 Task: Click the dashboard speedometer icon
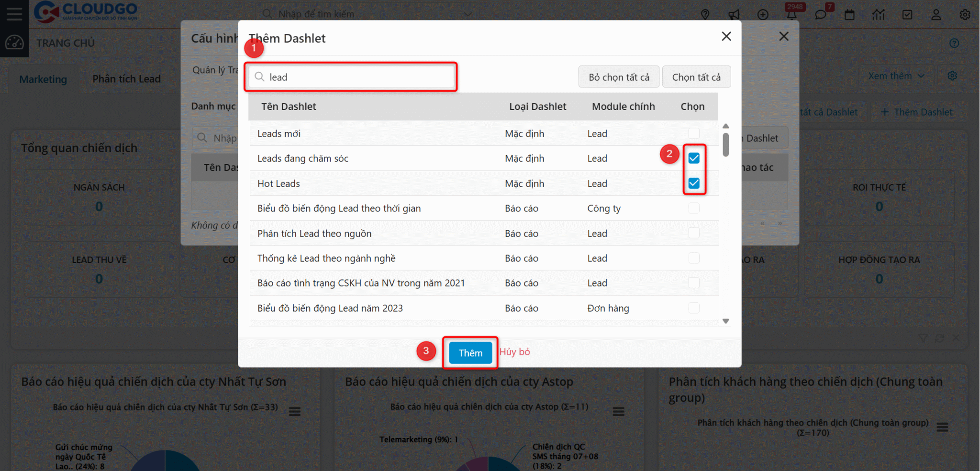14,43
